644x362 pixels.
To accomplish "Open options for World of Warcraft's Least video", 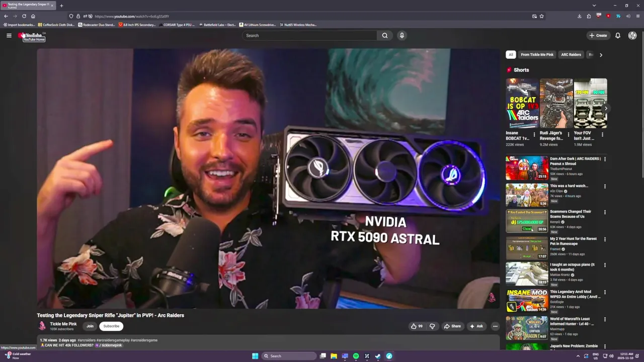I will [x=605, y=319].
